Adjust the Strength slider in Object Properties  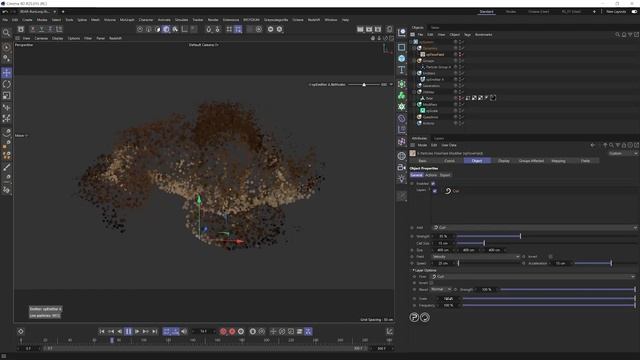point(547,236)
